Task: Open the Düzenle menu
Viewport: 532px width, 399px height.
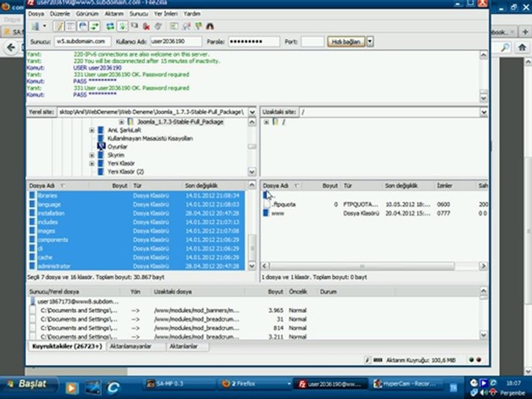Action: point(60,13)
